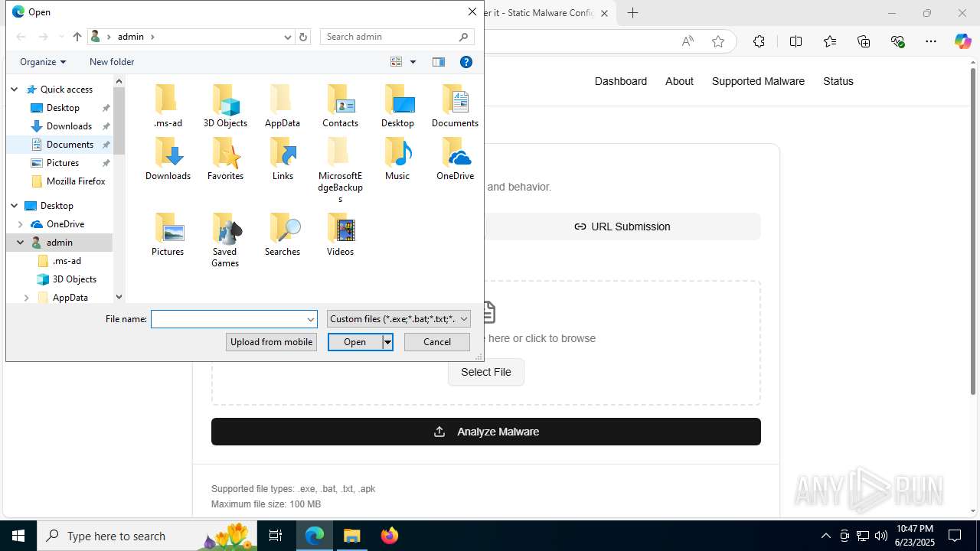Click the refresh icon in address bar
Screen dimensions: 980x551
(x=303, y=37)
